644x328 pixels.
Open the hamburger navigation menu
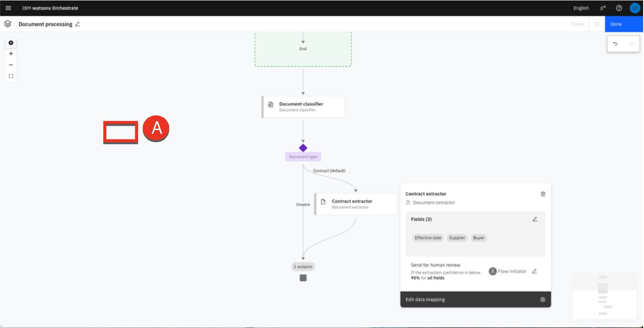pos(8,8)
